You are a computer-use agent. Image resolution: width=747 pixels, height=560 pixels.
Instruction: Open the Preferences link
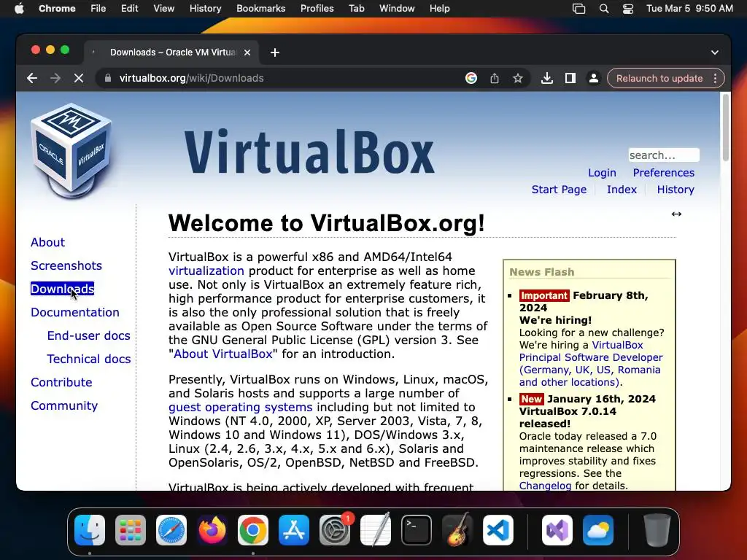[x=664, y=173]
